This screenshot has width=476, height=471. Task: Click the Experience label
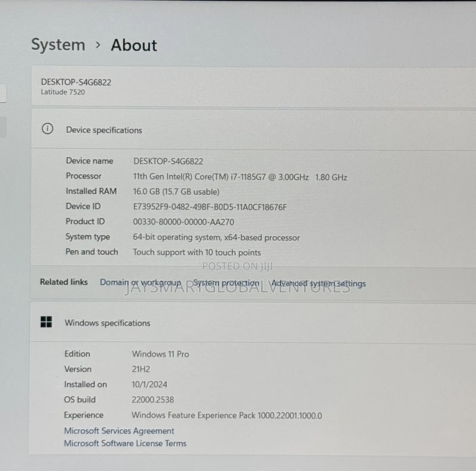point(84,415)
